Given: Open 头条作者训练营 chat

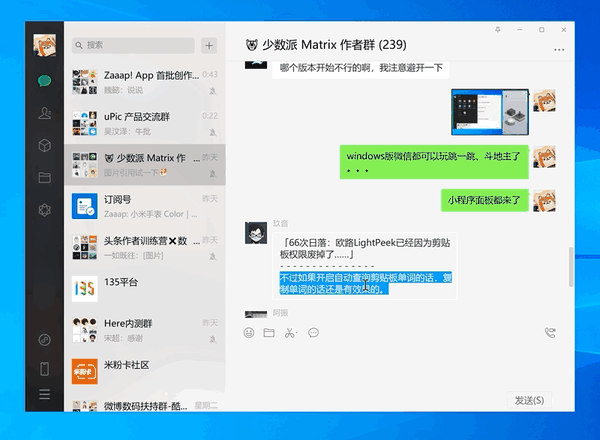Looking at the screenshot, I should pyautogui.click(x=145, y=248).
